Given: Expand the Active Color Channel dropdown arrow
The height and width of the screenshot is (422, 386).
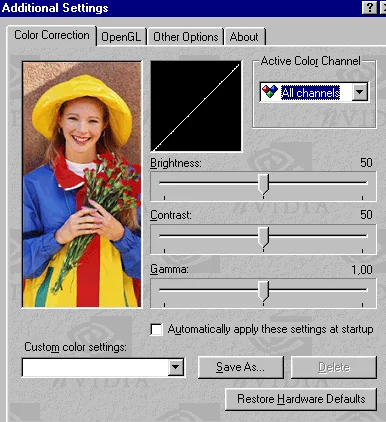Looking at the screenshot, I should click(x=360, y=92).
